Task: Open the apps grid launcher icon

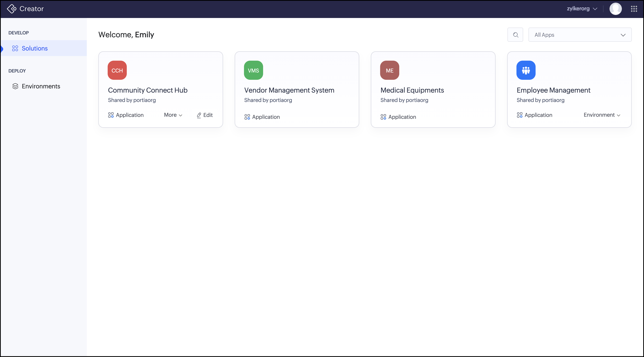Action: tap(634, 9)
